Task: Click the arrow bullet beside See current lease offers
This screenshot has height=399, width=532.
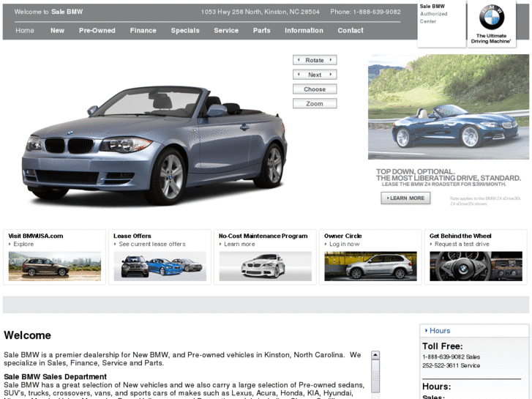Action: (115, 244)
